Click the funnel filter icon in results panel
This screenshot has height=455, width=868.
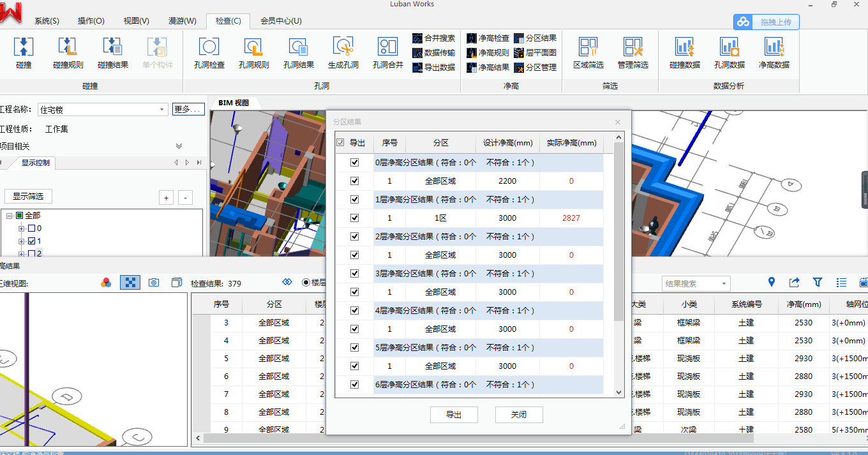pos(818,282)
